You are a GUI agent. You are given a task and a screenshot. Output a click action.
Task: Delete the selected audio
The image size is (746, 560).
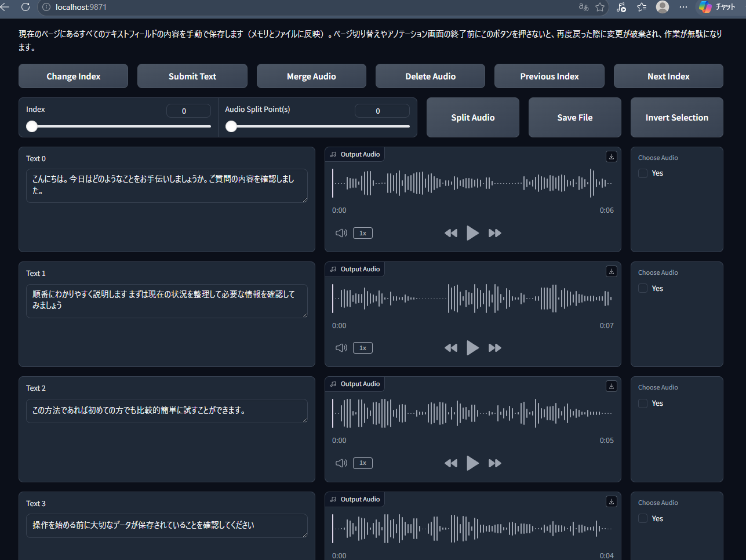click(430, 76)
